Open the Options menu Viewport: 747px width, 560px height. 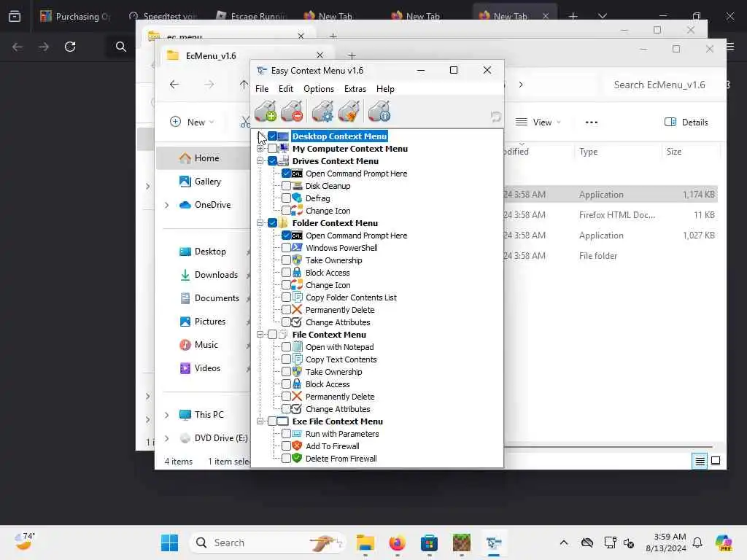(319, 89)
